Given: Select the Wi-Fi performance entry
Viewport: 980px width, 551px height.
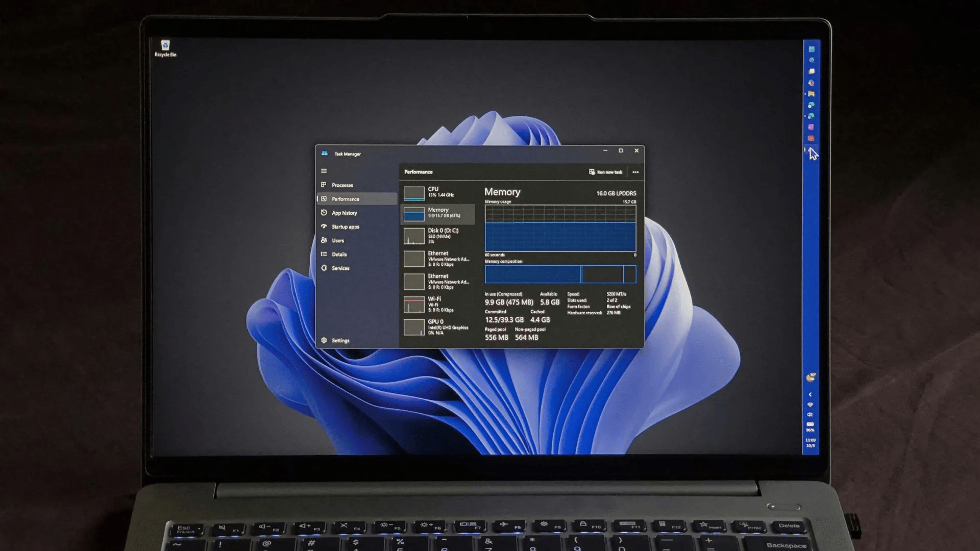Looking at the screenshot, I should [x=438, y=304].
